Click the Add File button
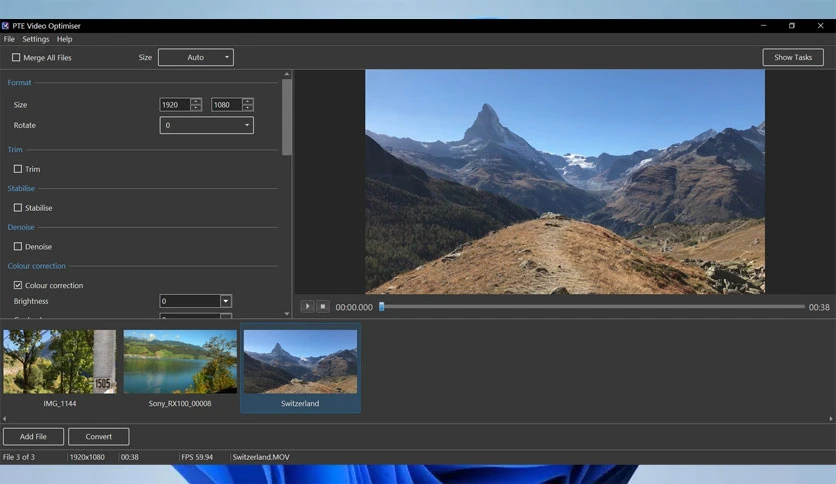Image resolution: width=836 pixels, height=484 pixels. point(33,437)
